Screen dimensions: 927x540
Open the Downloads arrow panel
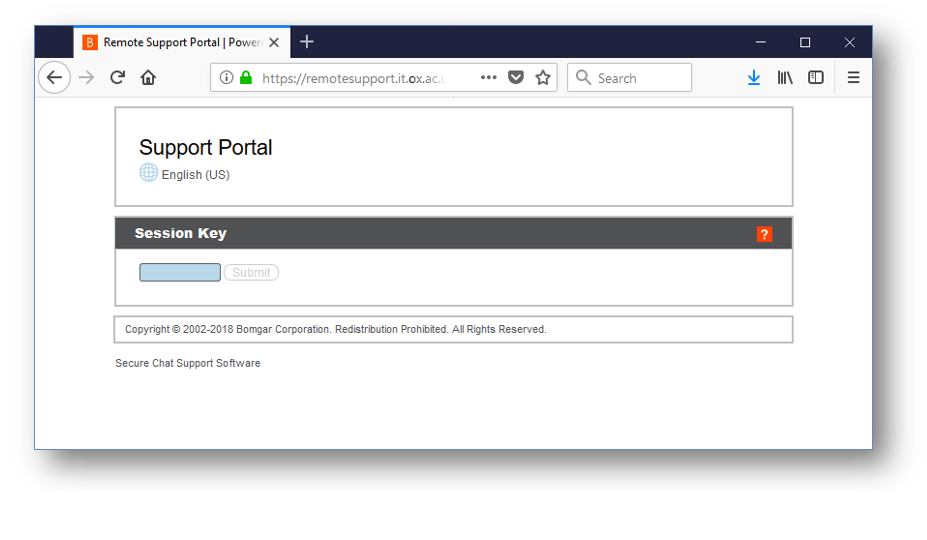pyautogui.click(x=754, y=78)
